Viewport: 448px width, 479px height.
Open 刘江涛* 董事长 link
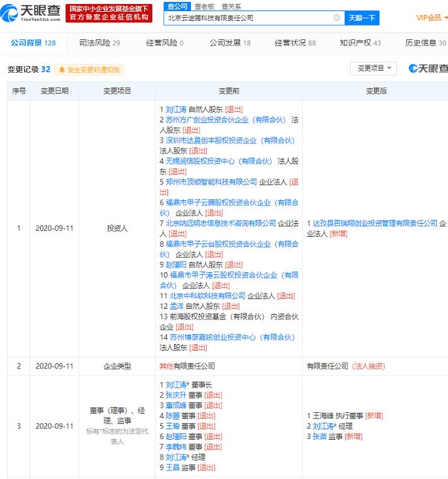(176, 385)
